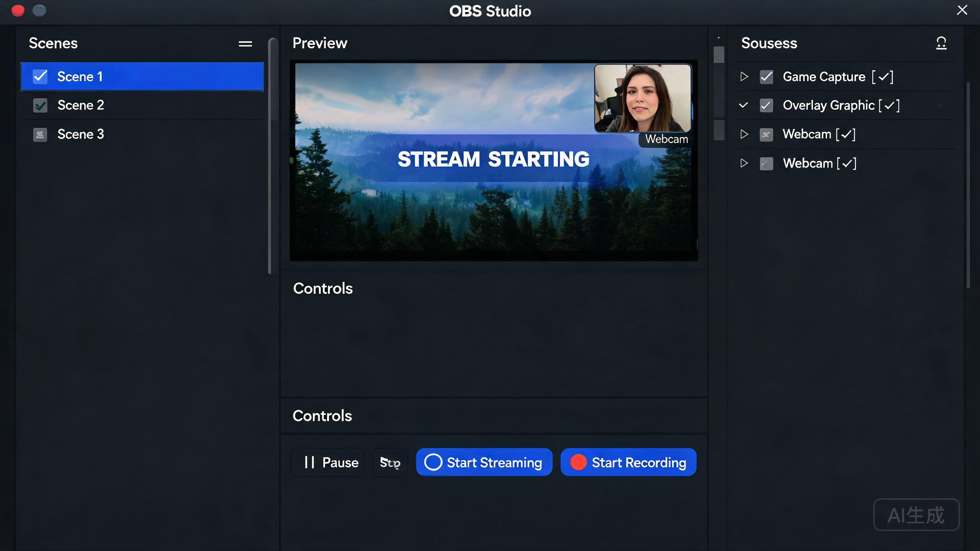Close the OBS Studio window

[x=962, y=10]
